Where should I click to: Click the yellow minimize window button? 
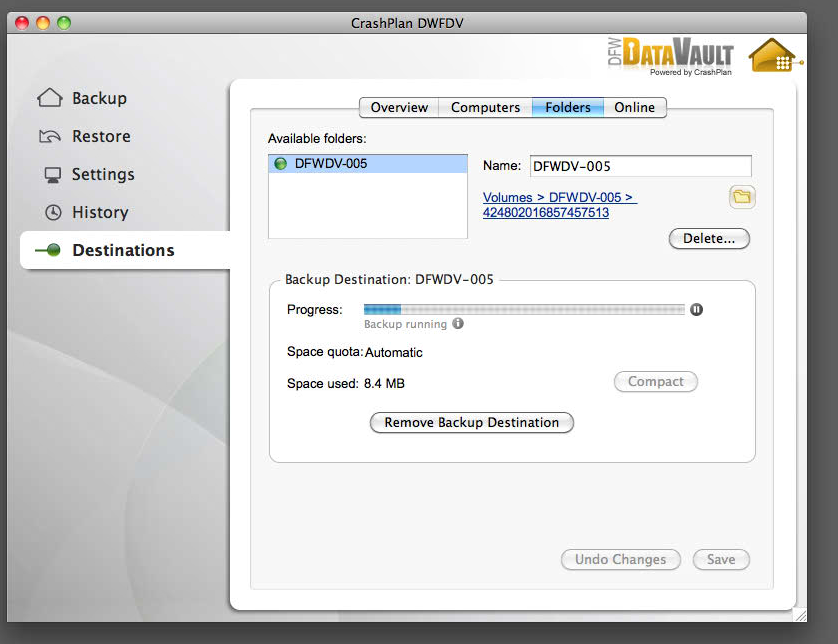point(43,23)
